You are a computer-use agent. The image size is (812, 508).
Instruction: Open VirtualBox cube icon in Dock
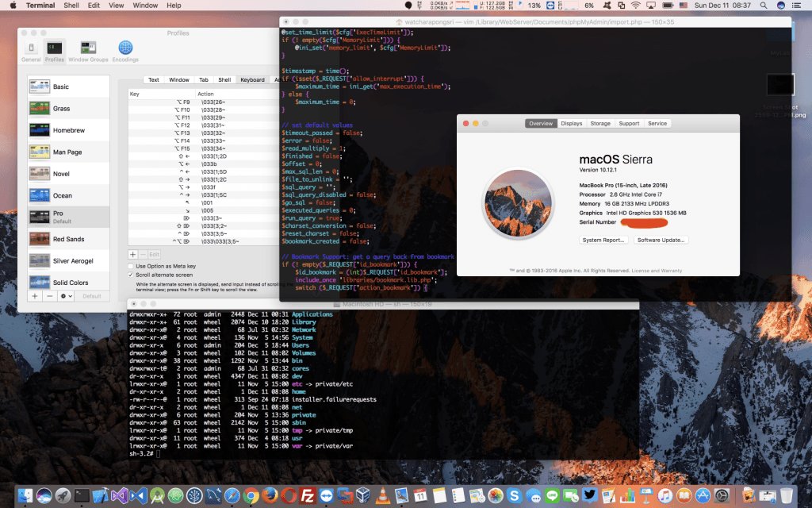[x=363, y=495]
